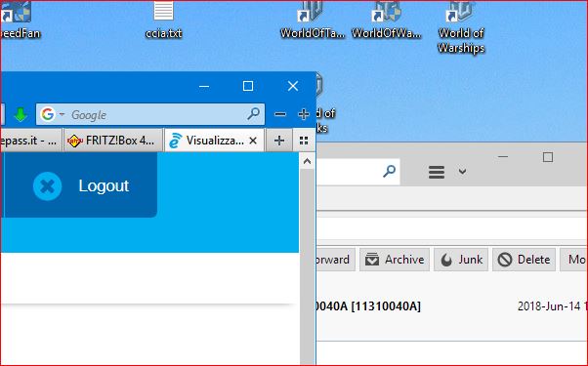Click the Logout X circle icon
This screenshot has width=588, height=366.
[x=47, y=186]
